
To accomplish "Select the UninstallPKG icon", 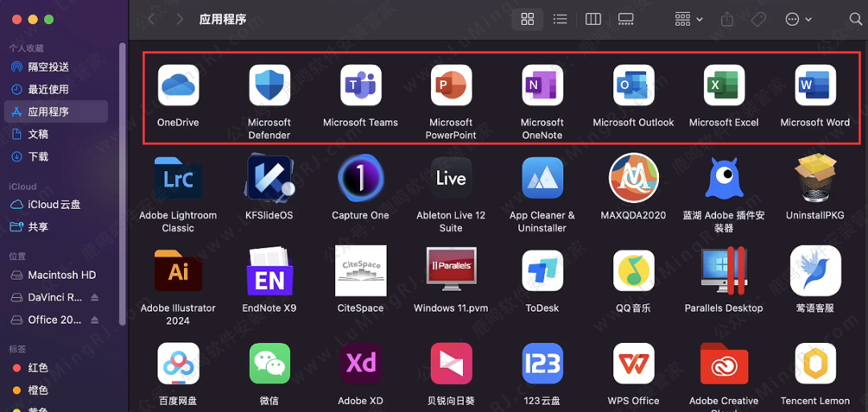I will click(816, 178).
